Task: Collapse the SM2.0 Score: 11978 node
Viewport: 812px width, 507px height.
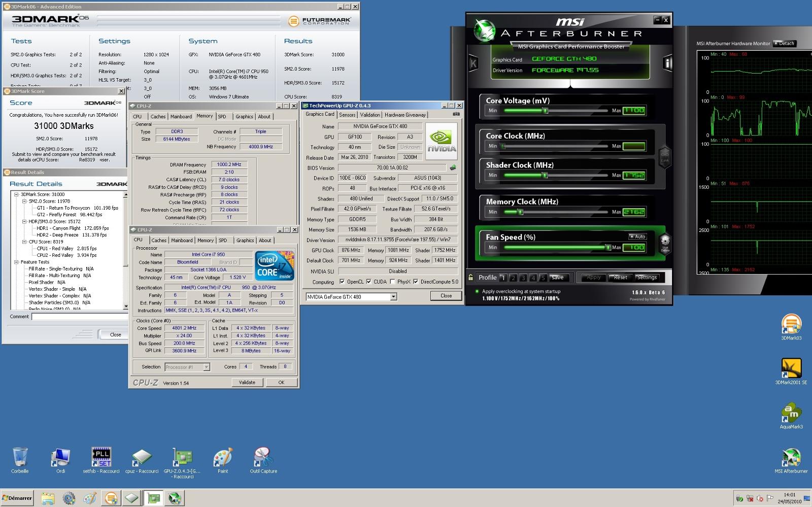Action: pos(24,201)
